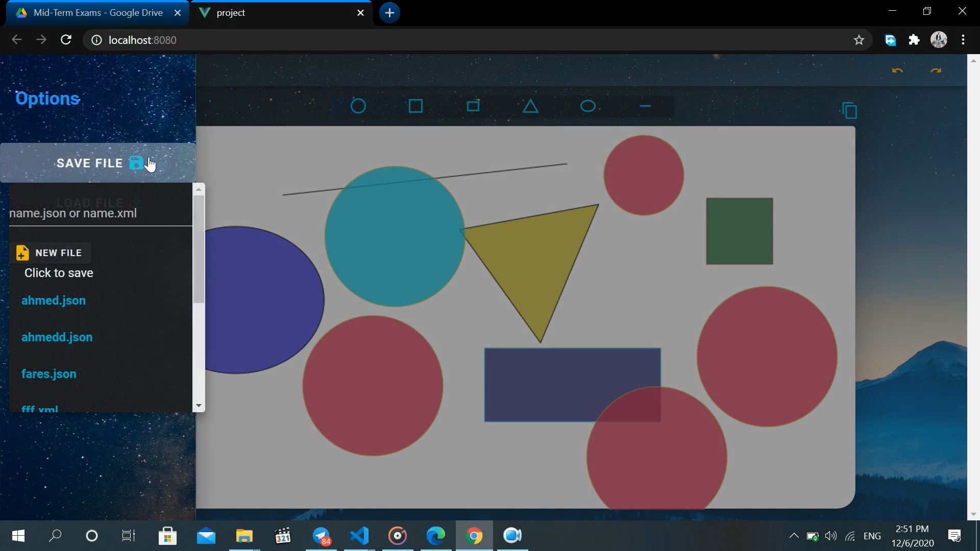Reload the localhost page
This screenshot has height=551, width=980.
click(66, 40)
